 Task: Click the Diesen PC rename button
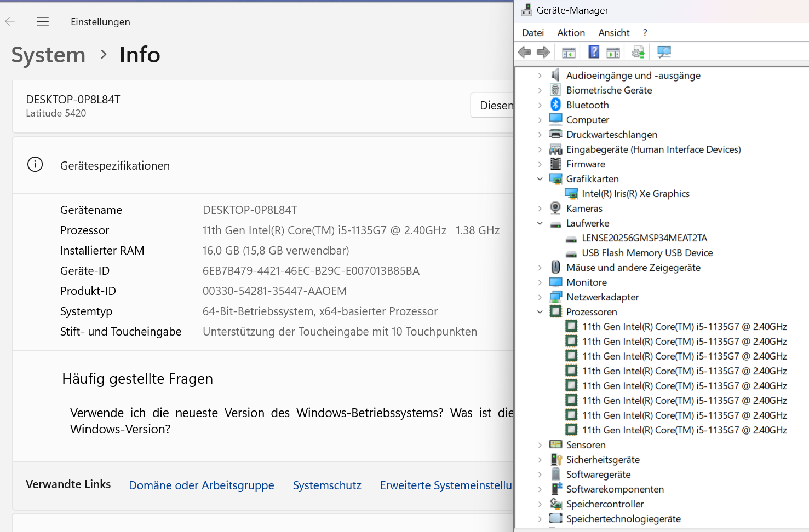pos(492,105)
